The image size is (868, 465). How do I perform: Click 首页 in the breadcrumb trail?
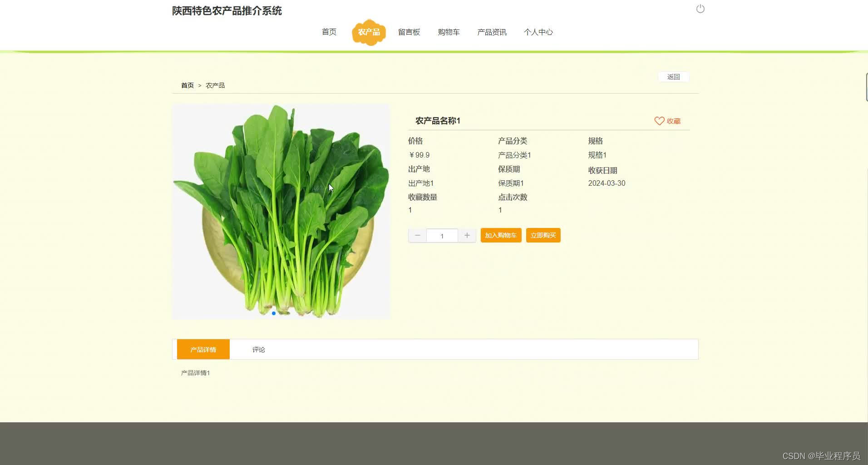187,85
